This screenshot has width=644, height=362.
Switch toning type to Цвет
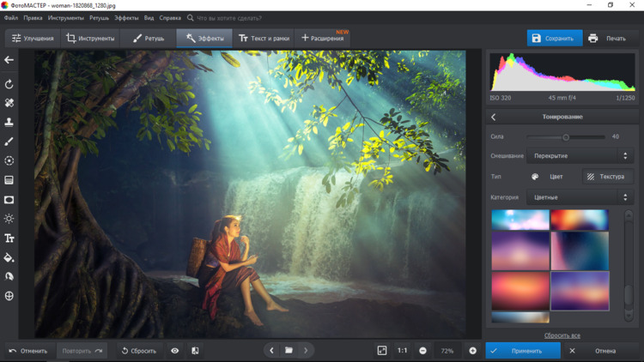548,177
